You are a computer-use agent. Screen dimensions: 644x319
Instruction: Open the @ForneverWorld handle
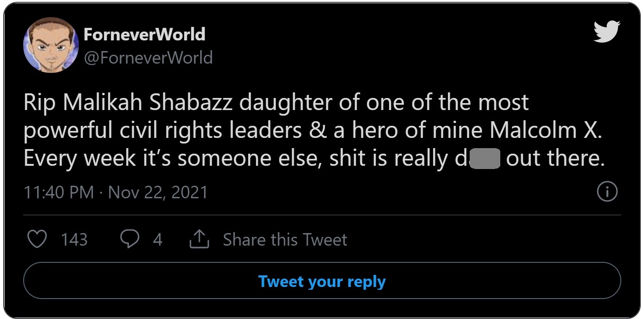click(x=148, y=58)
